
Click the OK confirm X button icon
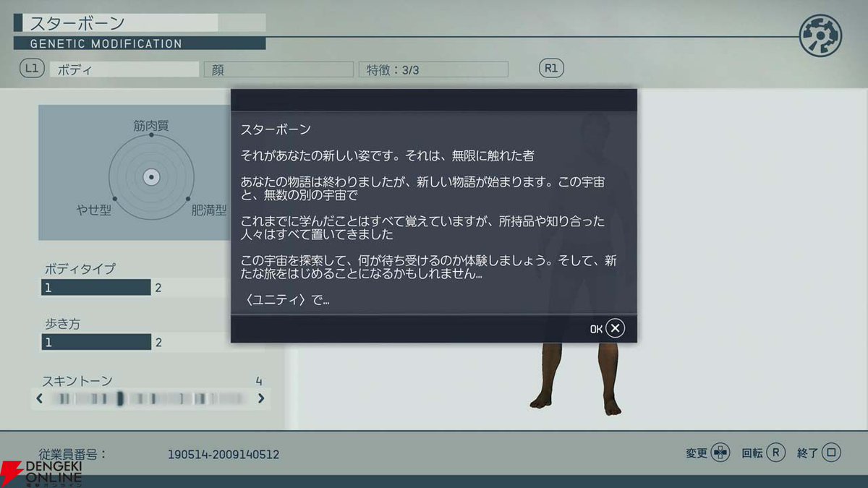(615, 329)
